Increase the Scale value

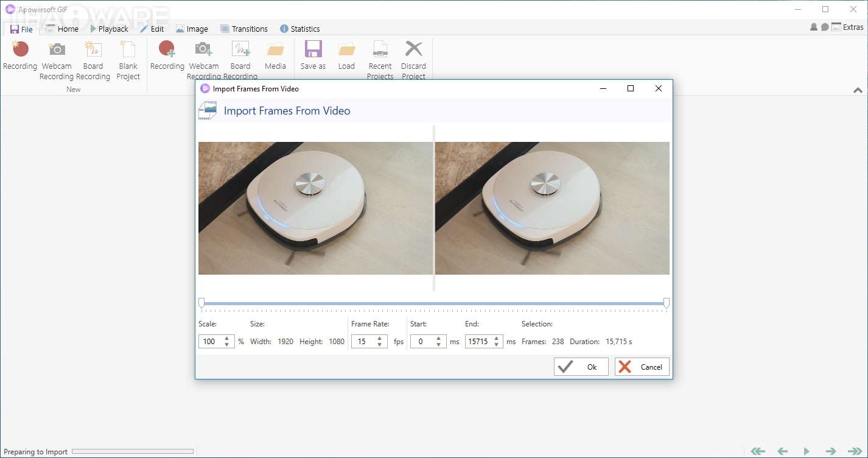pos(227,339)
